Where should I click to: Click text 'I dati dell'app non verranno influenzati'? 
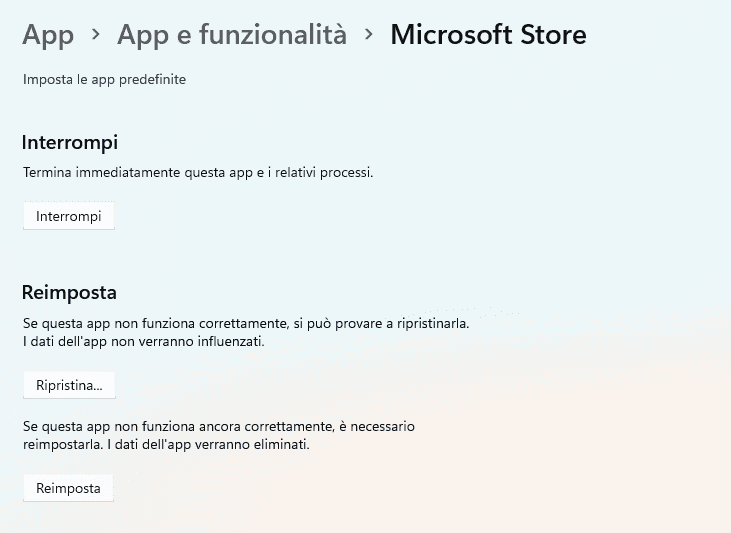pyautogui.click(x=143, y=342)
